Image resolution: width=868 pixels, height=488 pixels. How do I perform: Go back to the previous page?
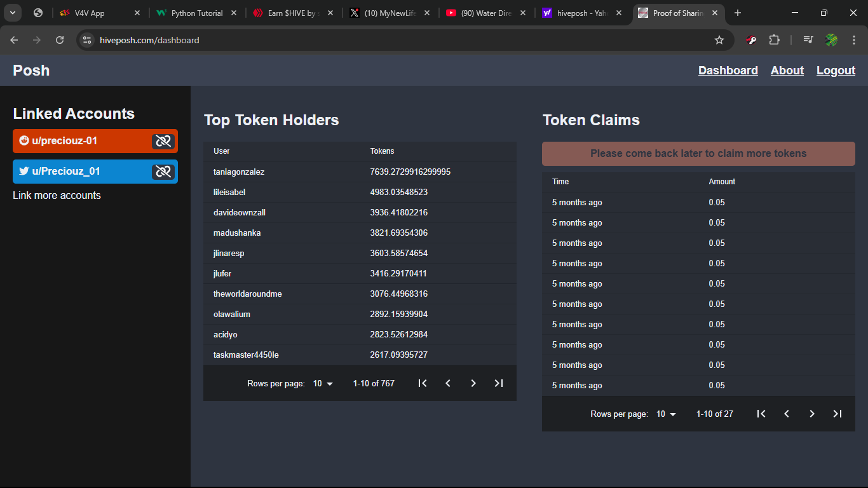click(14, 40)
